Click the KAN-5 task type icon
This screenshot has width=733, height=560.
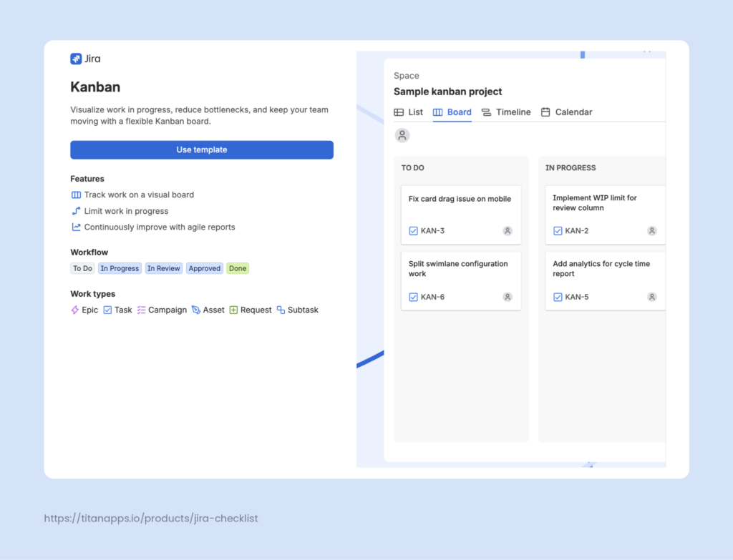coord(558,297)
